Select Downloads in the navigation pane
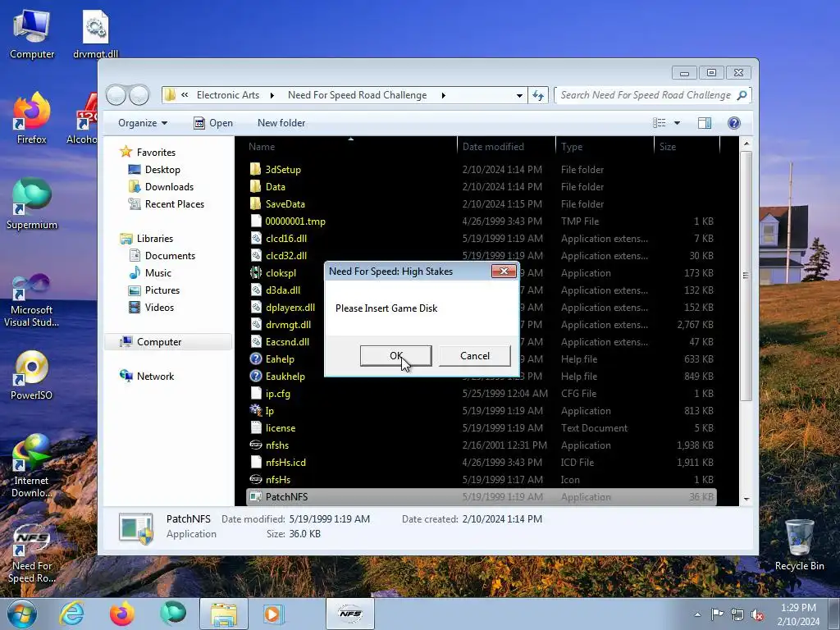The width and height of the screenshot is (840, 630). point(169,186)
